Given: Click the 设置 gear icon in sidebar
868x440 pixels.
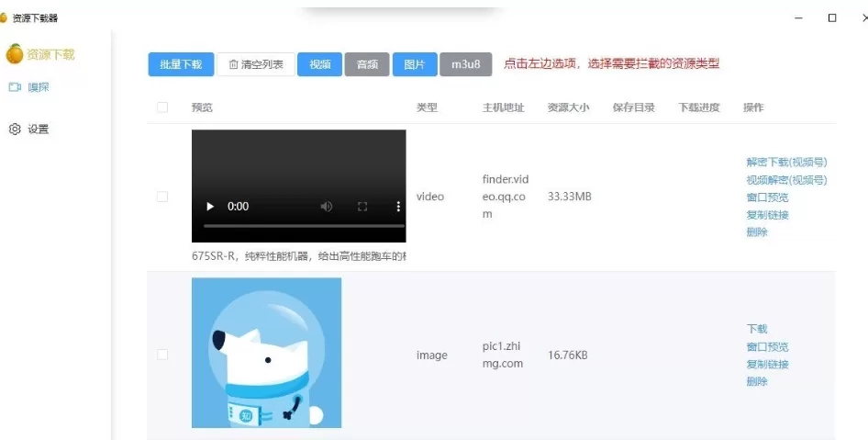Looking at the screenshot, I should (15, 130).
